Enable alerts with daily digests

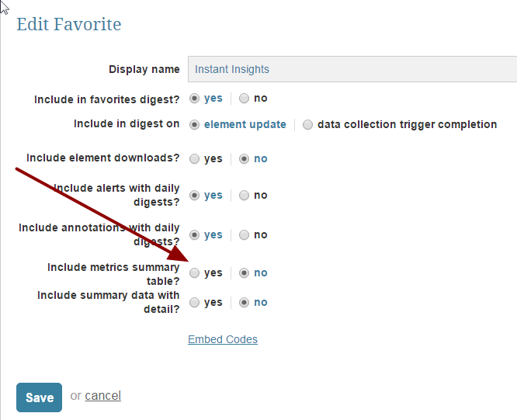[x=195, y=196]
